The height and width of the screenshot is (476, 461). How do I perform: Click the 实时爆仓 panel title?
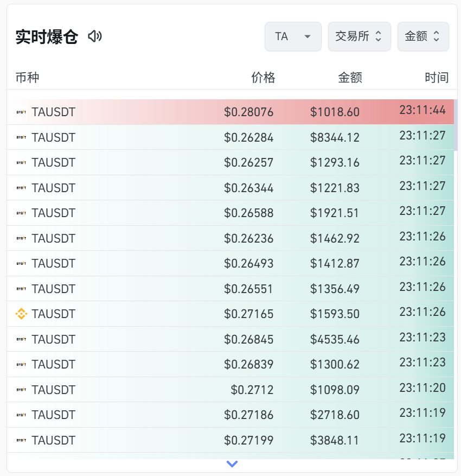tap(46, 37)
